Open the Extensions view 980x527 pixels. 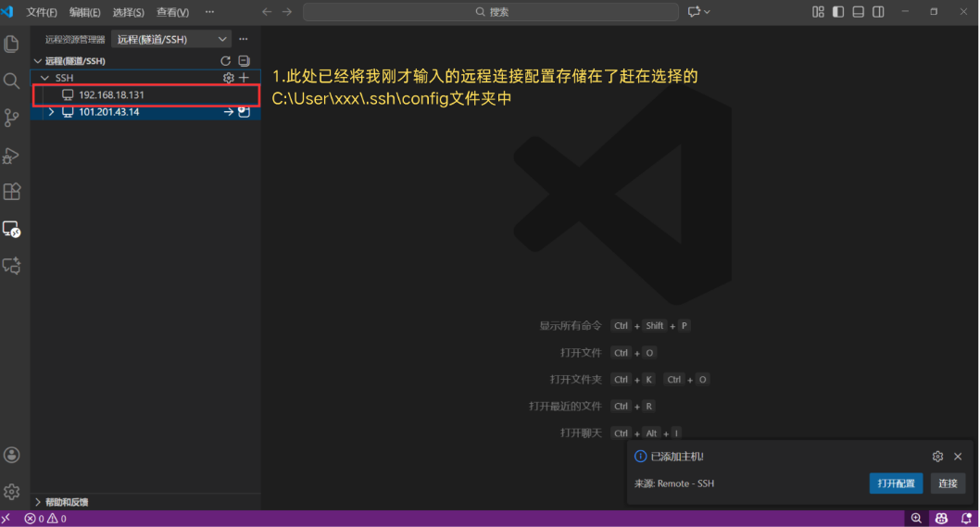coord(11,192)
